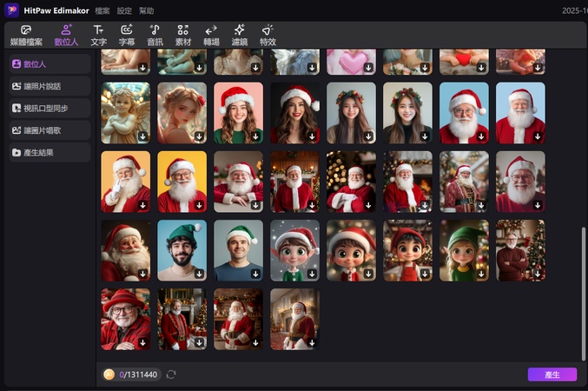Screen dimensions: 588x391
Task: Open the 幫助 help menu
Action: 148,10
